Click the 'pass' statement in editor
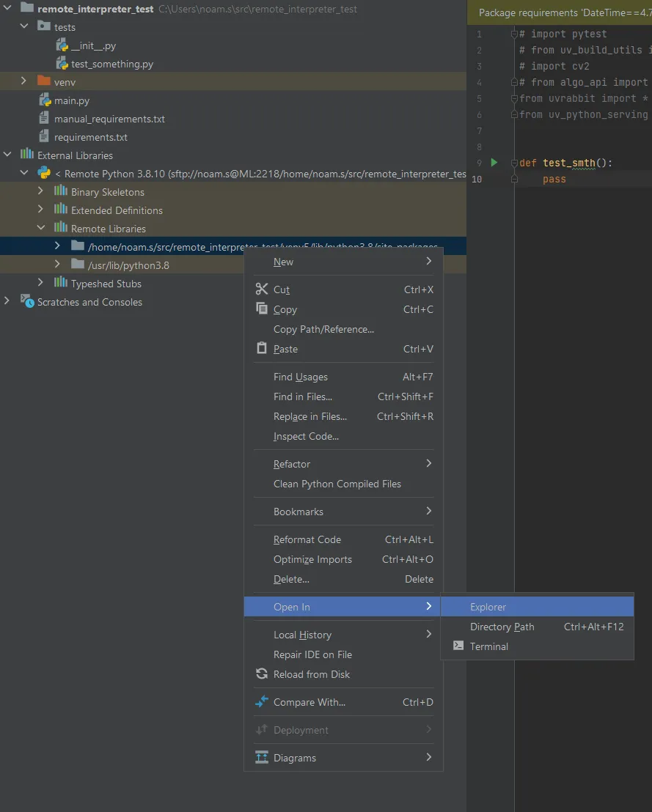Viewport: 652px width, 812px height. (x=554, y=179)
